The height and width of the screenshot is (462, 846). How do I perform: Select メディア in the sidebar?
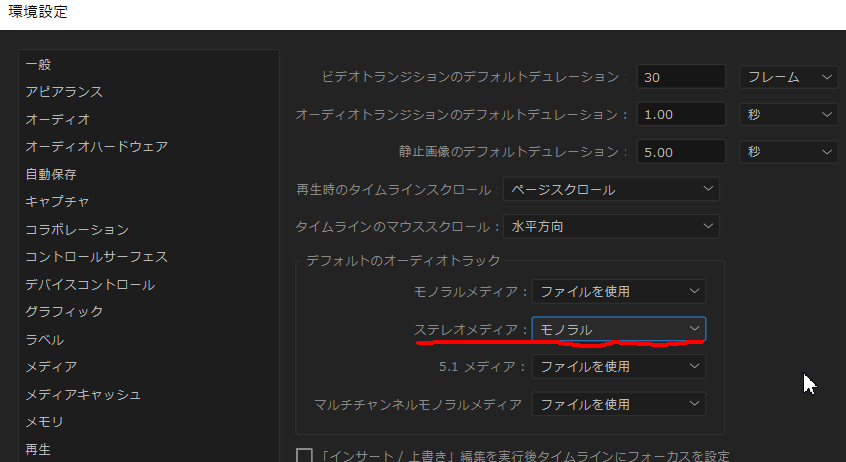pyautogui.click(x=51, y=366)
